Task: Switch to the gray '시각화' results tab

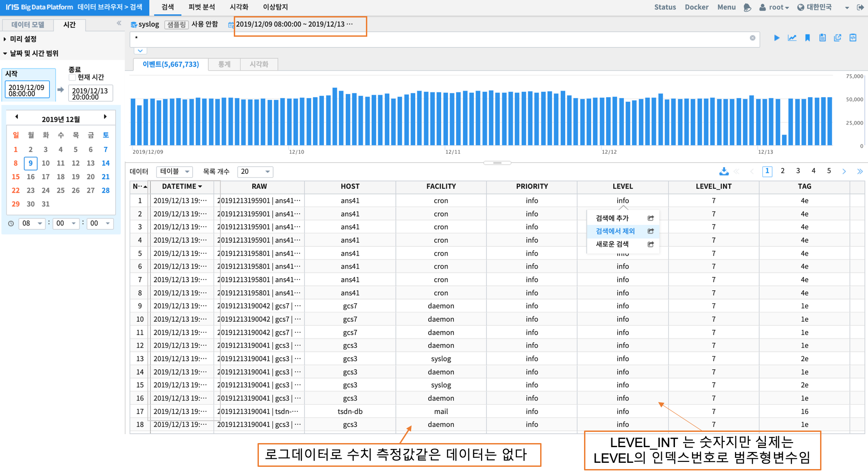Action: pos(259,64)
